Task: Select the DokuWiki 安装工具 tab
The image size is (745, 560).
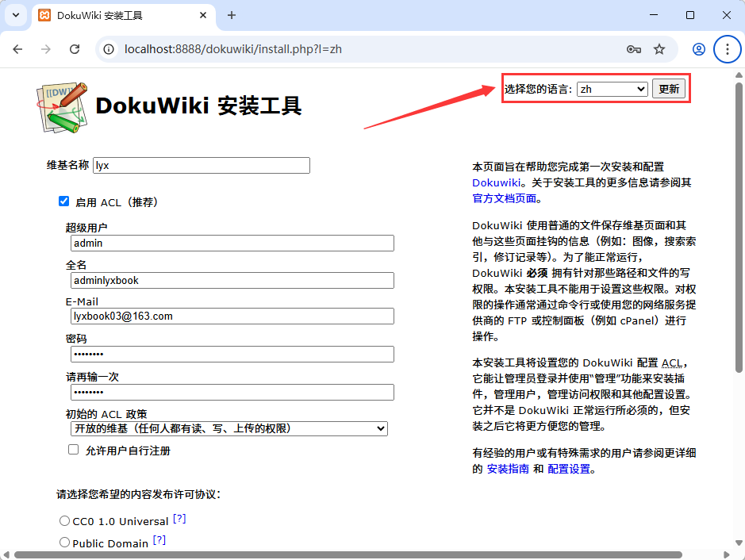Action: click(x=103, y=15)
